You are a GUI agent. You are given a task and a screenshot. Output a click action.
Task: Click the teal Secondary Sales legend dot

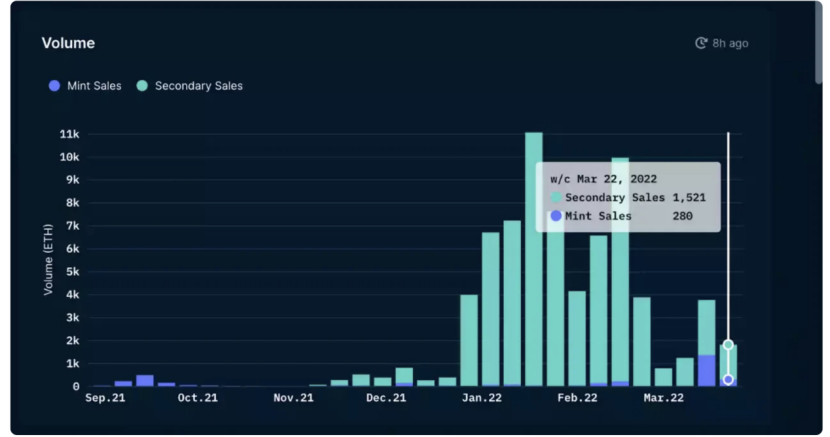(x=142, y=86)
